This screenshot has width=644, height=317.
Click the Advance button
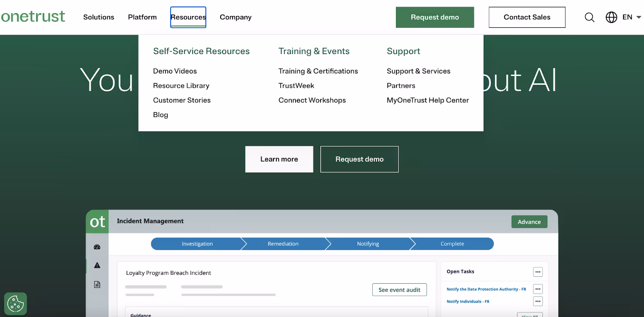click(529, 222)
